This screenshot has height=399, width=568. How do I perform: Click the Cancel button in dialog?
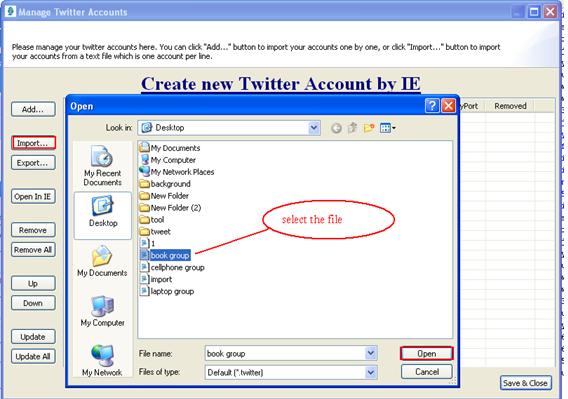pyautogui.click(x=427, y=372)
